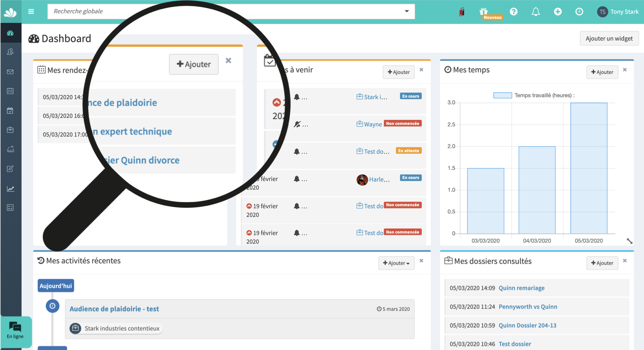Open the gift icon labeled Nouveau
Screen dimensions: 644x350
pos(484,12)
